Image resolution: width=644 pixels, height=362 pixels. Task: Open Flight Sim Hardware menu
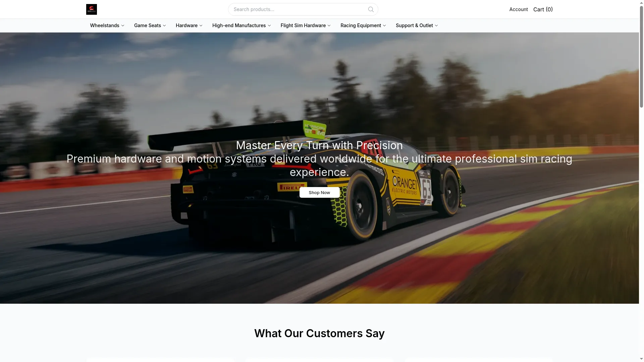pos(305,25)
